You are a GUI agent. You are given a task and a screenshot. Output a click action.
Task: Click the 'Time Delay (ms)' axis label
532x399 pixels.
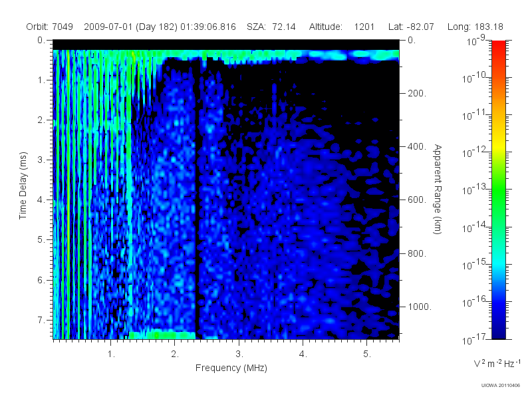coord(23,186)
